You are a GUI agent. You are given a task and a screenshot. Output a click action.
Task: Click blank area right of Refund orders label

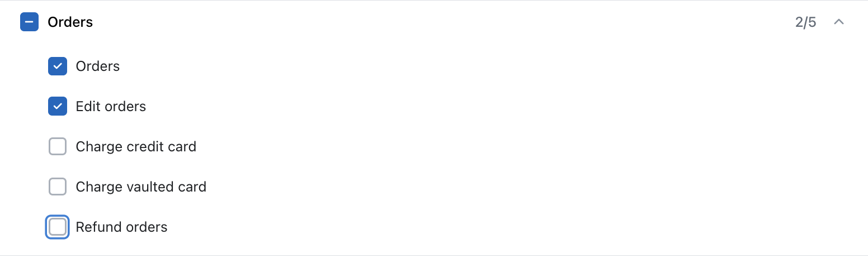pos(447,227)
